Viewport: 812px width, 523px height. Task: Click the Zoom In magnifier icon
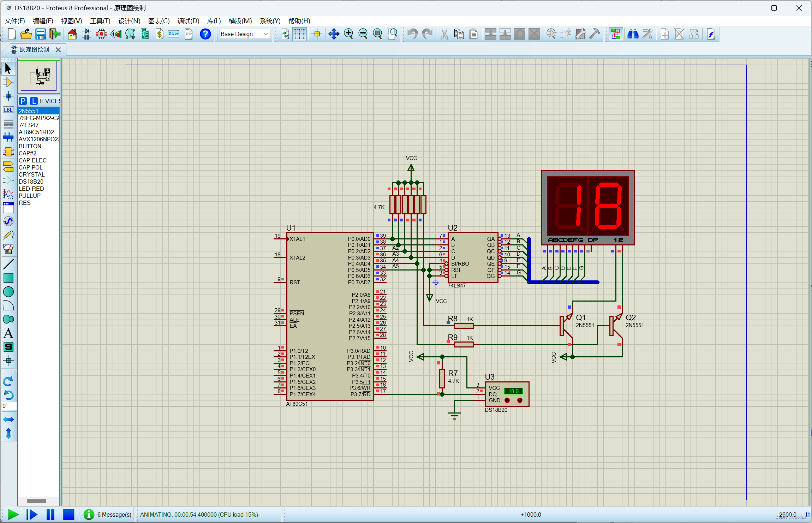[x=348, y=34]
